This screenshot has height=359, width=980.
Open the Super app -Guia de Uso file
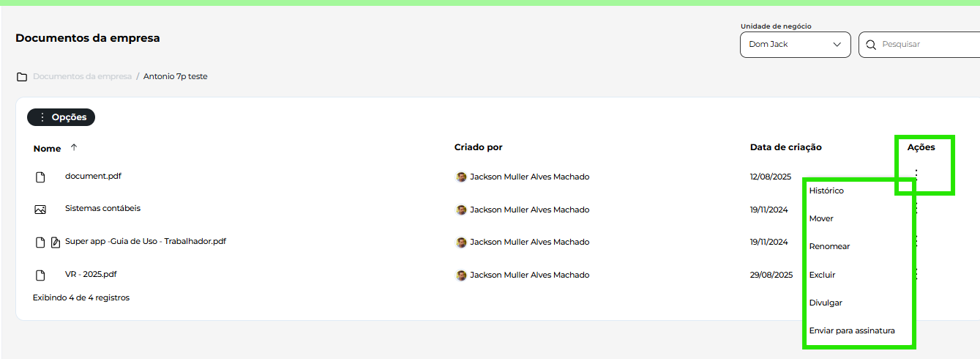[146, 241]
